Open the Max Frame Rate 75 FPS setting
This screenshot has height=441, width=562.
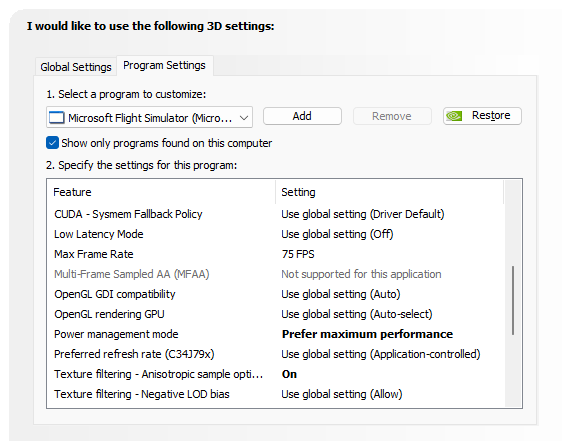tap(298, 254)
